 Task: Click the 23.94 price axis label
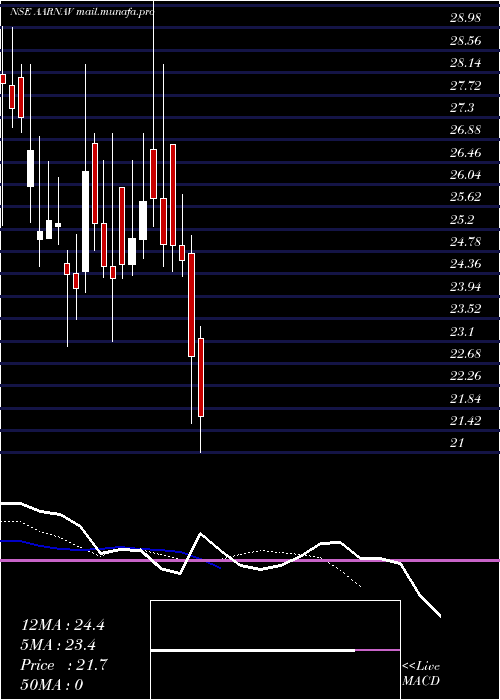click(x=465, y=286)
